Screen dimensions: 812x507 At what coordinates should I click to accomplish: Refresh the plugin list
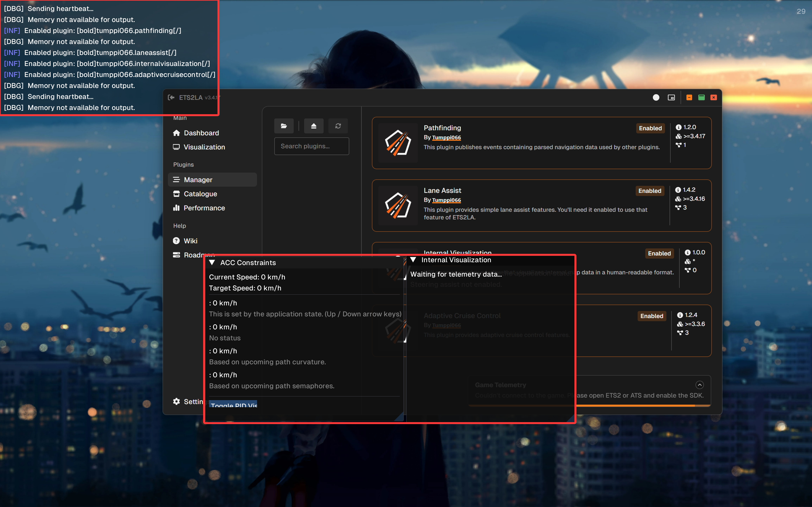338,126
